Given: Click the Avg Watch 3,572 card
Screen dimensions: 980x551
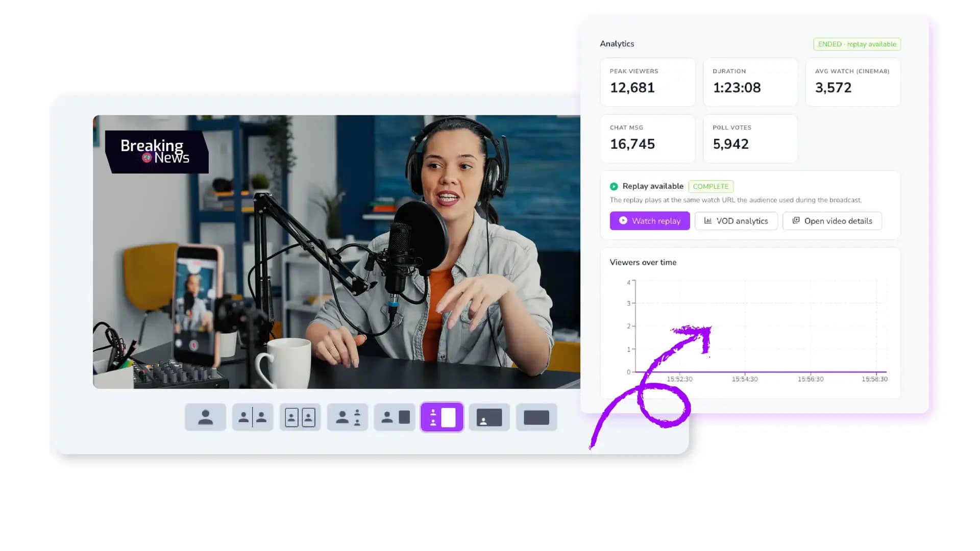Looking at the screenshot, I should [x=853, y=82].
